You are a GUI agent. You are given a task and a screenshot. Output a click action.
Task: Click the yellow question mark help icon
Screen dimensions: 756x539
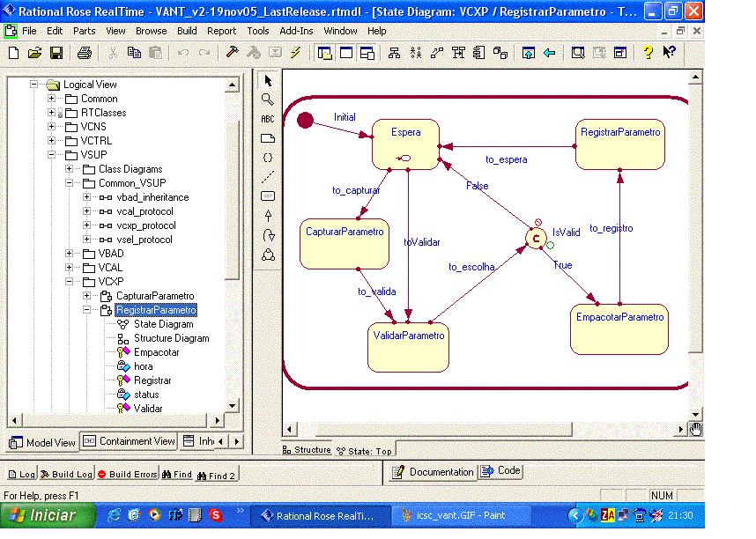(x=648, y=52)
